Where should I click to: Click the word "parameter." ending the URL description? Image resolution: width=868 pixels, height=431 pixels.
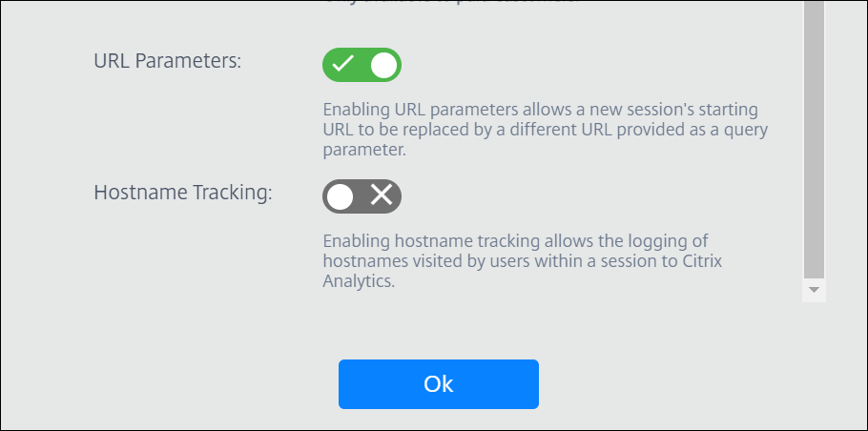coord(364,151)
